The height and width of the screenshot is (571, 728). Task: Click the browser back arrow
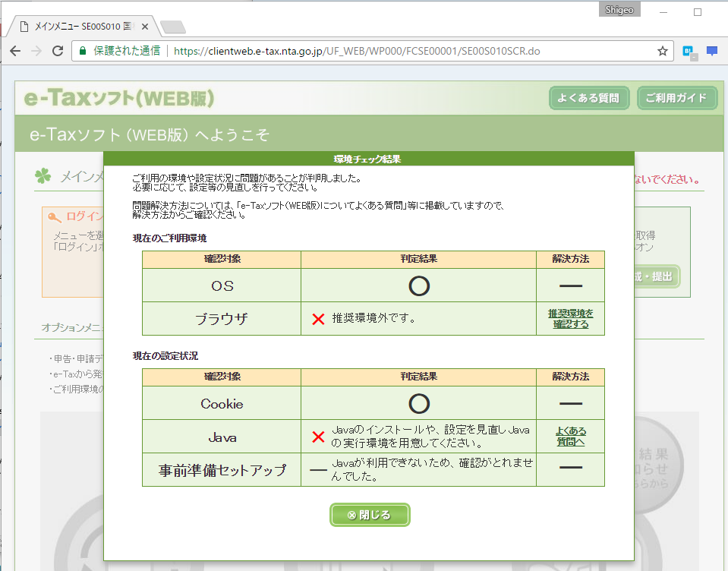click(x=15, y=51)
